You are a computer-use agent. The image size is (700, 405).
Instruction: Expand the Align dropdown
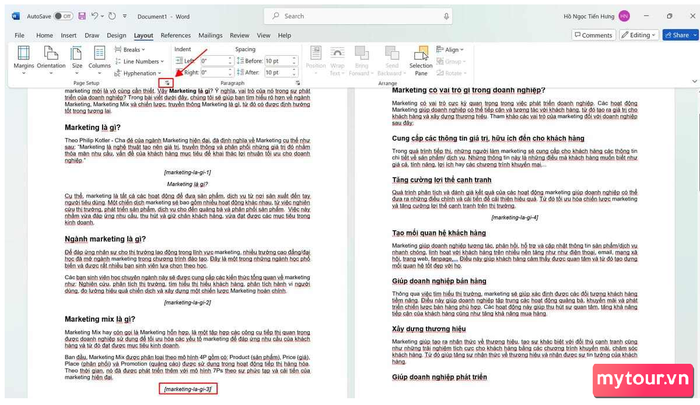pyautogui.click(x=450, y=50)
